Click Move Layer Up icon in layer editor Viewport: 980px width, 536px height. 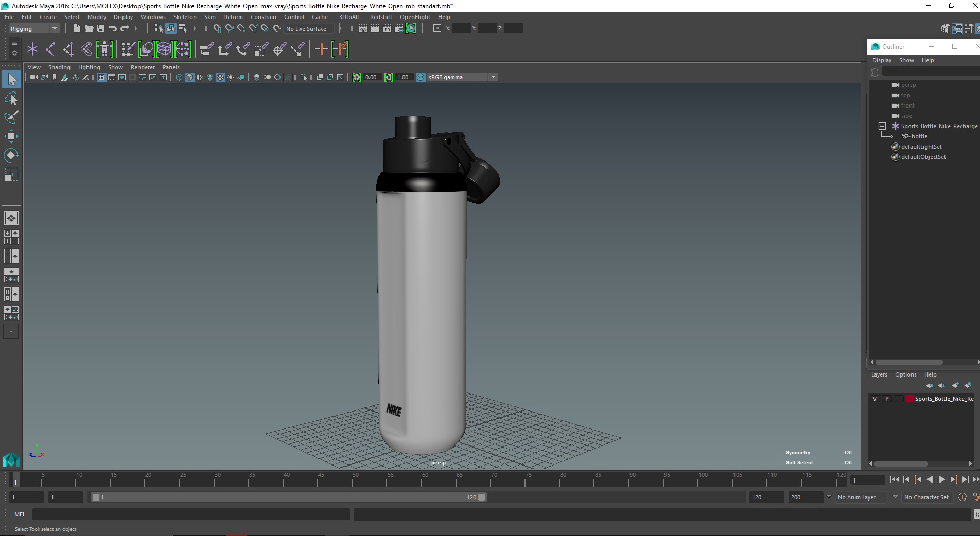(x=930, y=385)
